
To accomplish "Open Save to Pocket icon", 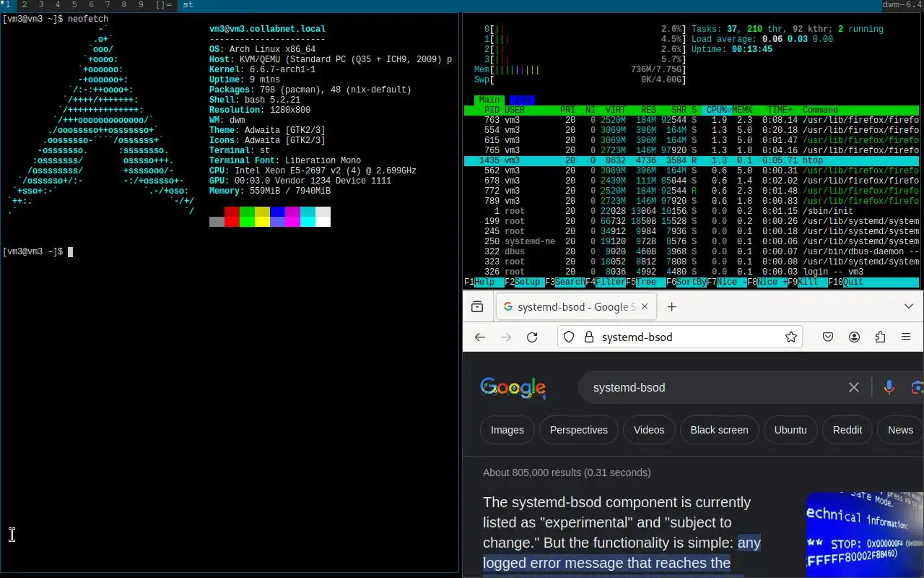I will pos(829,337).
